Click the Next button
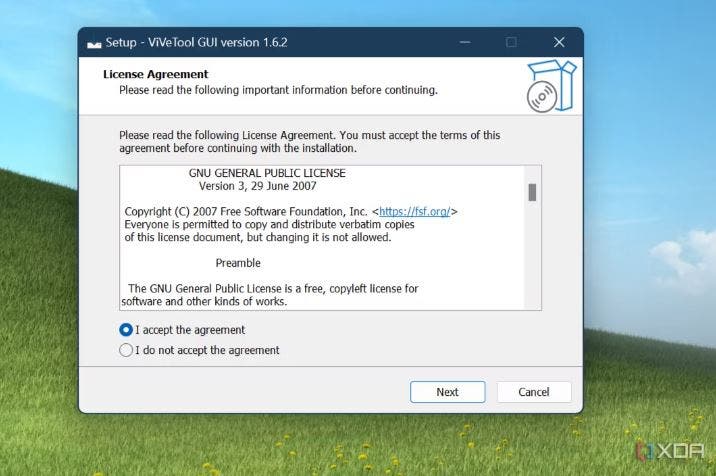This screenshot has width=716, height=476. click(x=448, y=392)
